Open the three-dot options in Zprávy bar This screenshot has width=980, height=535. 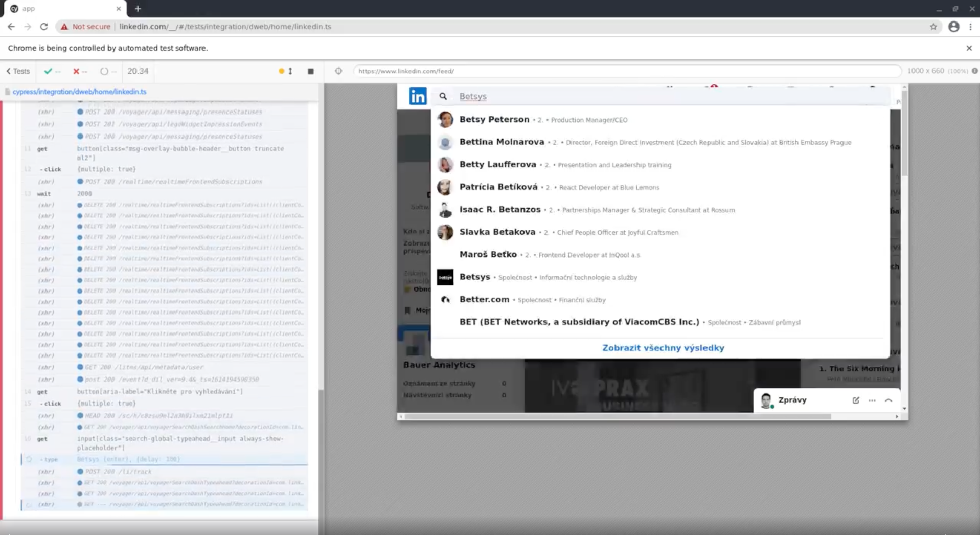click(x=872, y=400)
